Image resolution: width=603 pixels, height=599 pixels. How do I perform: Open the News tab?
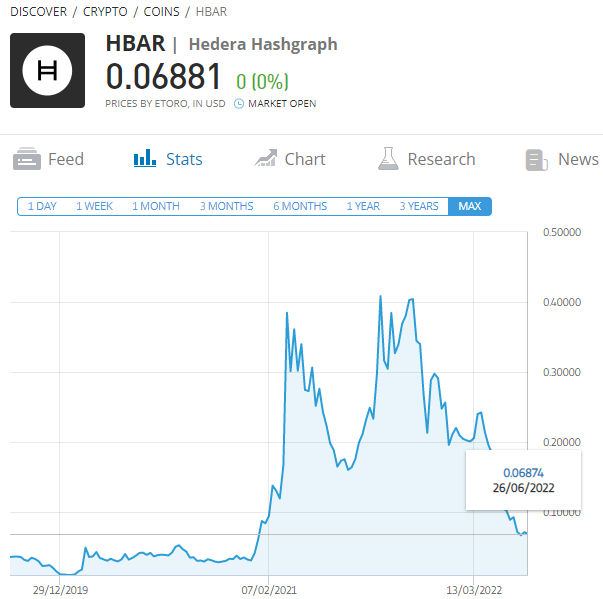coord(578,159)
